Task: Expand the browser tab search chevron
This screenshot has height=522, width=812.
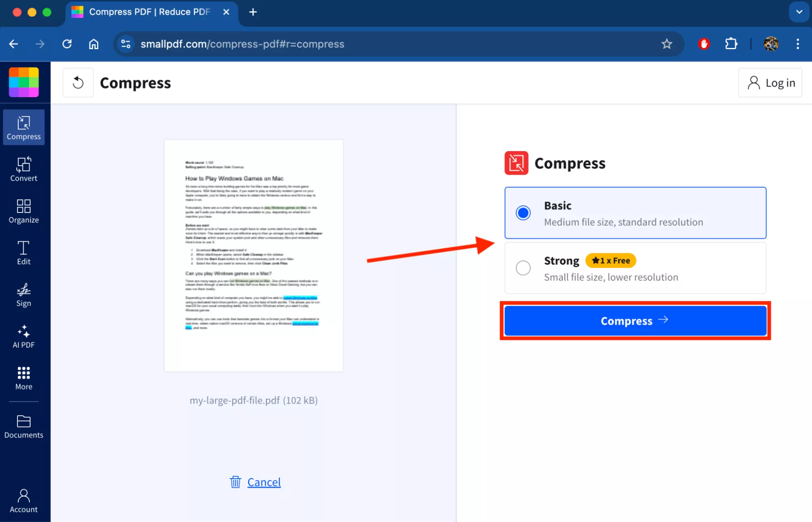Action: coord(799,12)
